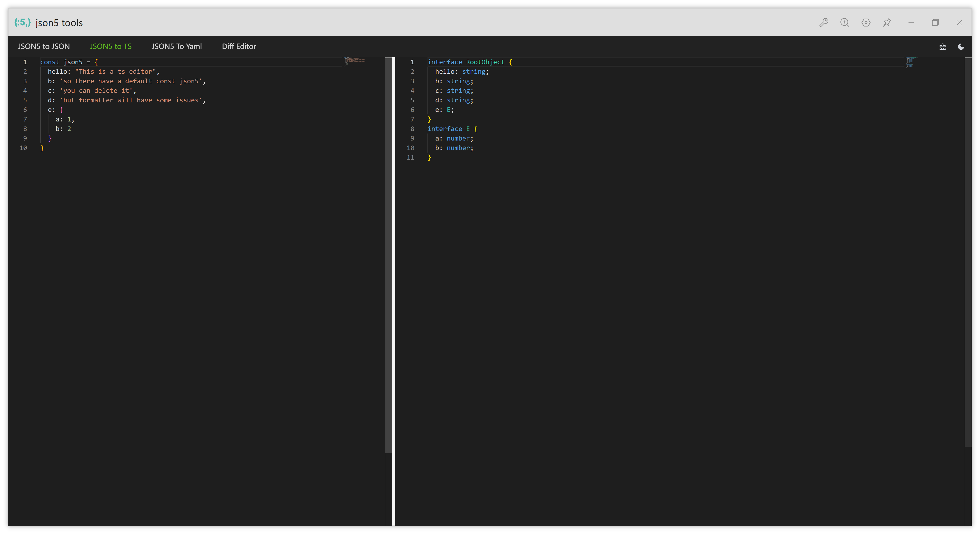Toggle dark mode with the moon icon
This screenshot has height=534, width=980.
click(961, 47)
